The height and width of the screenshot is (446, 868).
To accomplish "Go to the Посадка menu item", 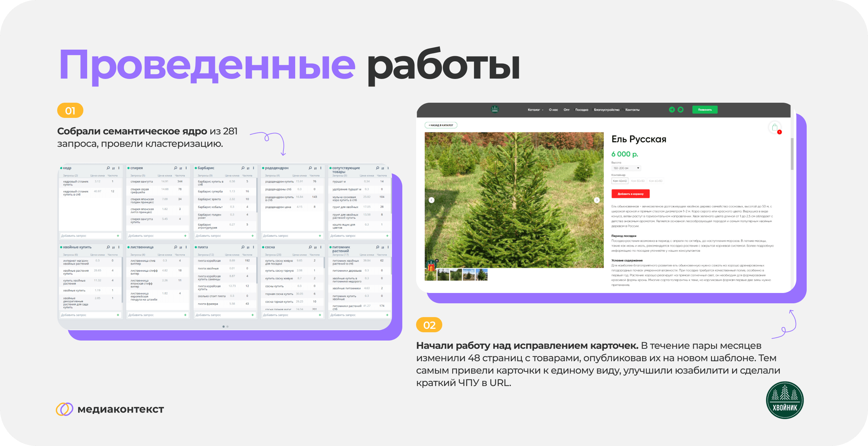I will point(581,110).
